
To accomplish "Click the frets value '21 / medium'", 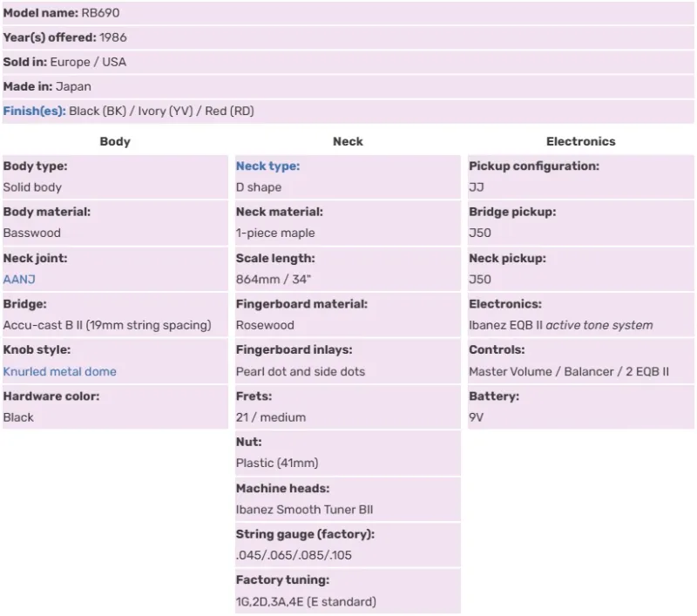I will point(271,417).
